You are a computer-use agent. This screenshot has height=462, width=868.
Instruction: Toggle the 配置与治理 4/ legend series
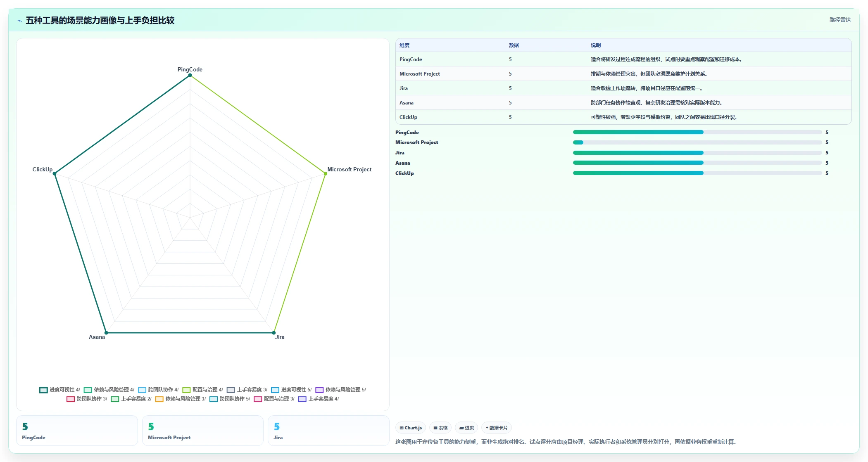click(x=202, y=390)
